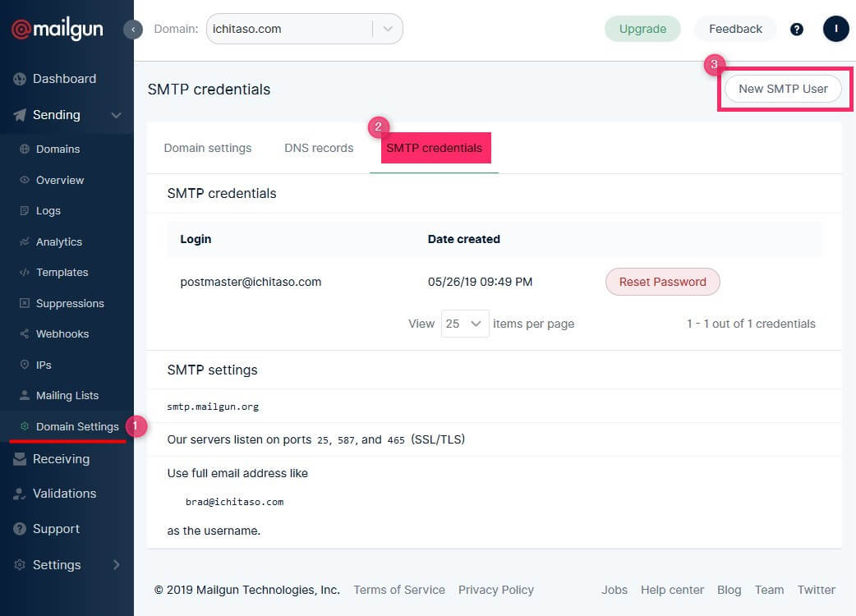
Task: Click the Mailgun logo icon
Action: [x=21, y=30]
